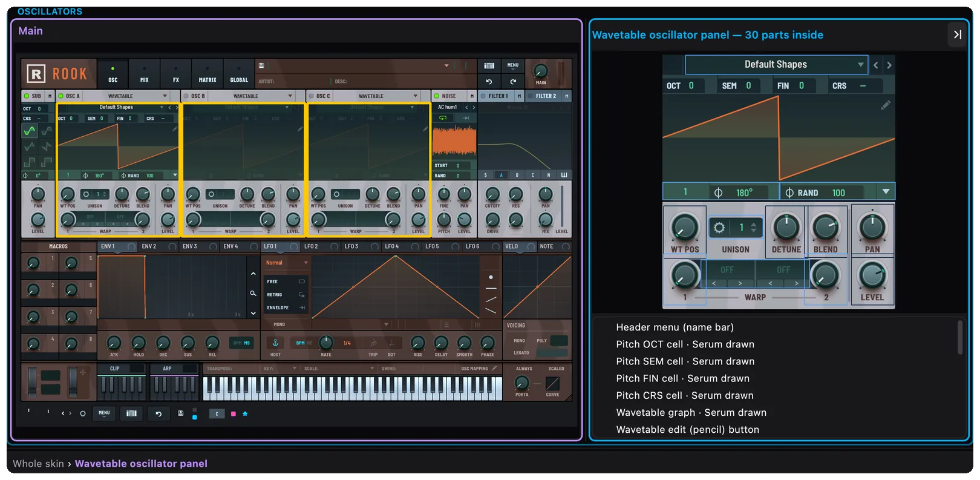Switch to the FX tab

pos(176,74)
